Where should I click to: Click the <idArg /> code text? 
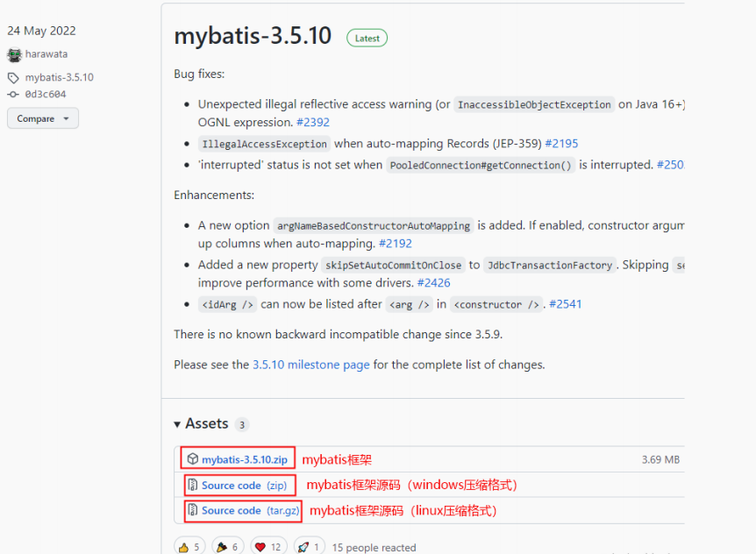coord(227,304)
